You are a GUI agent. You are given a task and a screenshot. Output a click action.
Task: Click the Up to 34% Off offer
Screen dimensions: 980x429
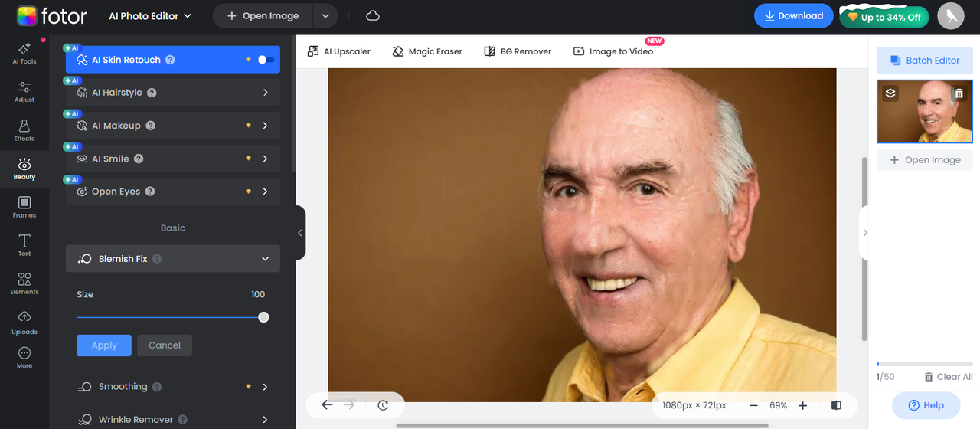(884, 17)
